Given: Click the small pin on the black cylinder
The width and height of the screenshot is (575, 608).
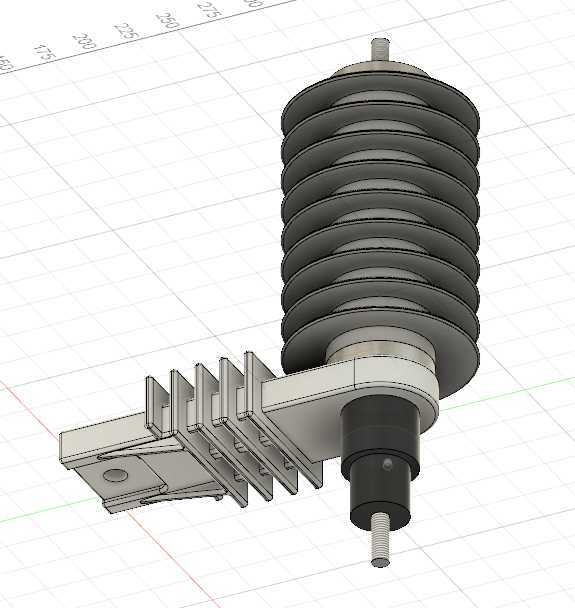Looking at the screenshot, I should pyautogui.click(x=387, y=463).
